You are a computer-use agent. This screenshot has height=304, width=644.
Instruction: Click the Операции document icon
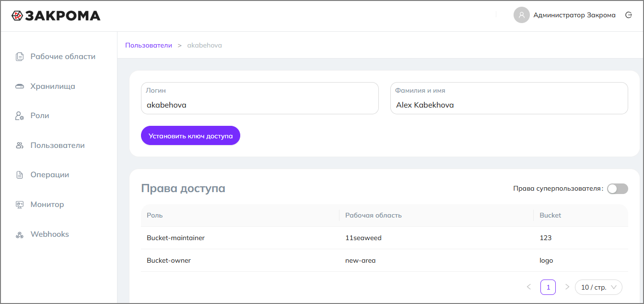pos(20,175)
